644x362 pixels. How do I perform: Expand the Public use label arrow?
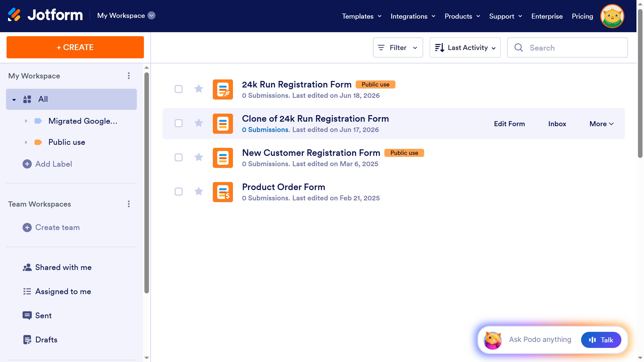point(26,142)
